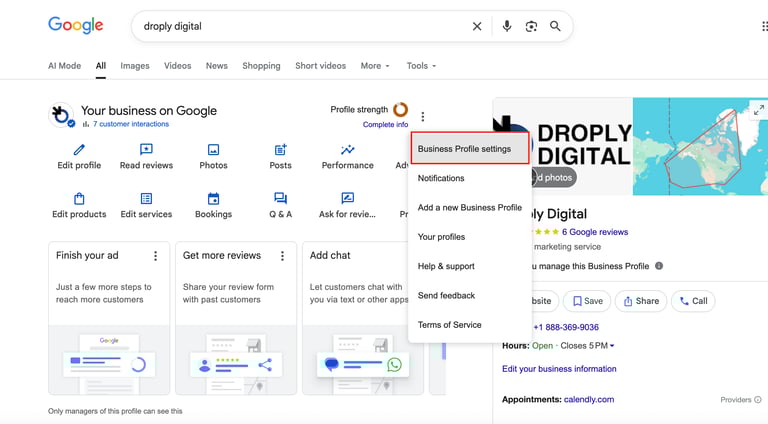
Task: Open the Get more reviews card
Action: (x=236, y=318)
